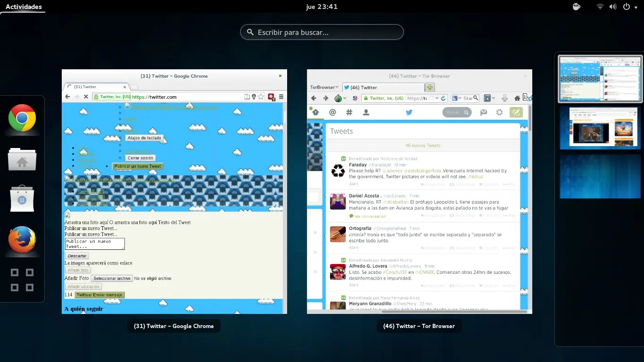This screenshot has height=362, width=644.
Task: Switch to the second workspace thumbnail
Action: click(x=600, y=128)
